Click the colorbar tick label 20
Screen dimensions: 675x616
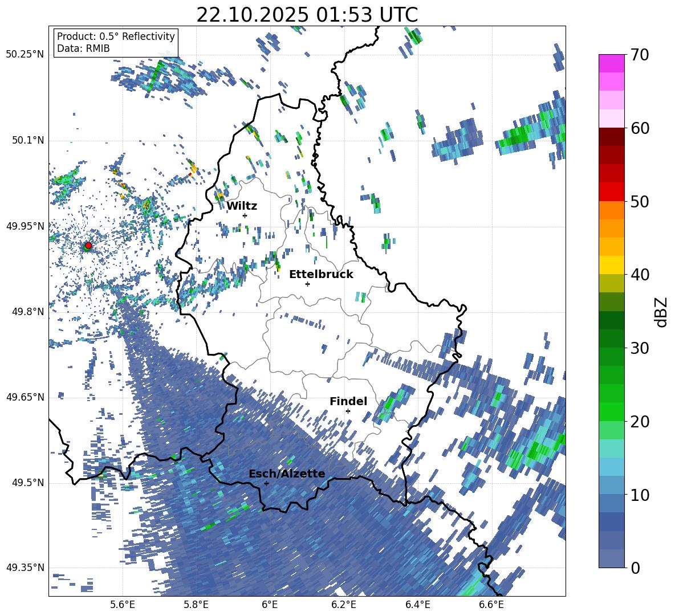640,422
